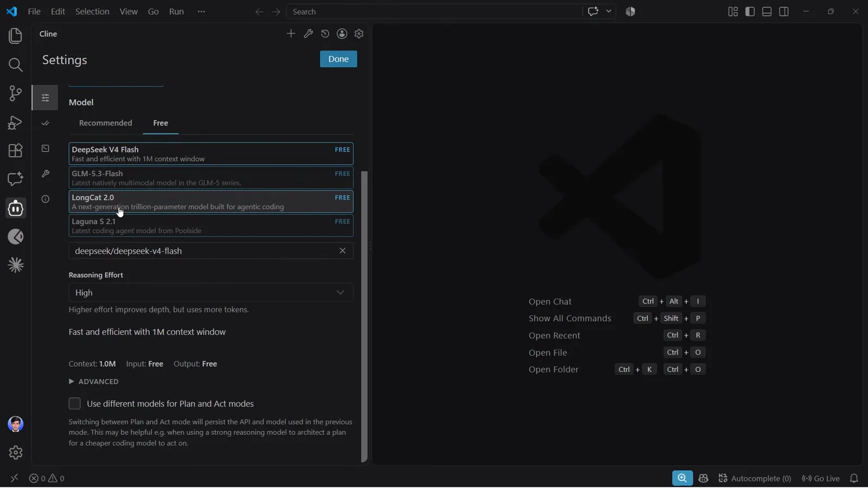Go forward using the title bar arrow

click(x=277, y=12)
